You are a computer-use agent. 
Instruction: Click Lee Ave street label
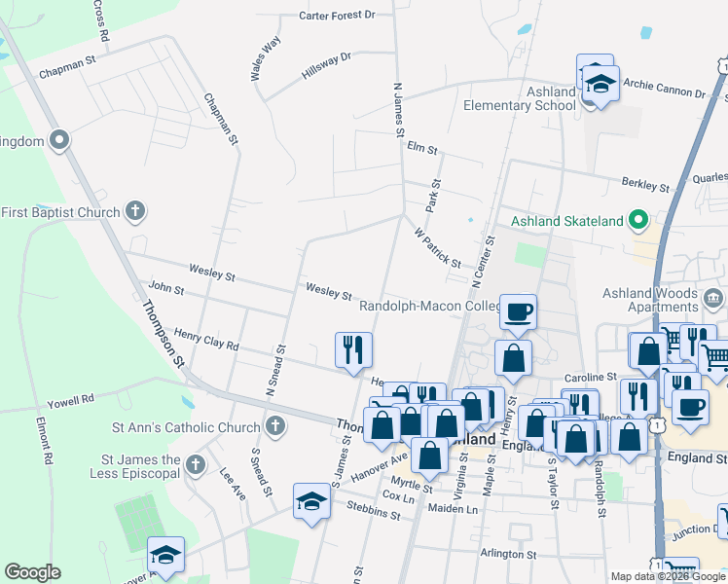pyautogui.click(x=233, y=484)
